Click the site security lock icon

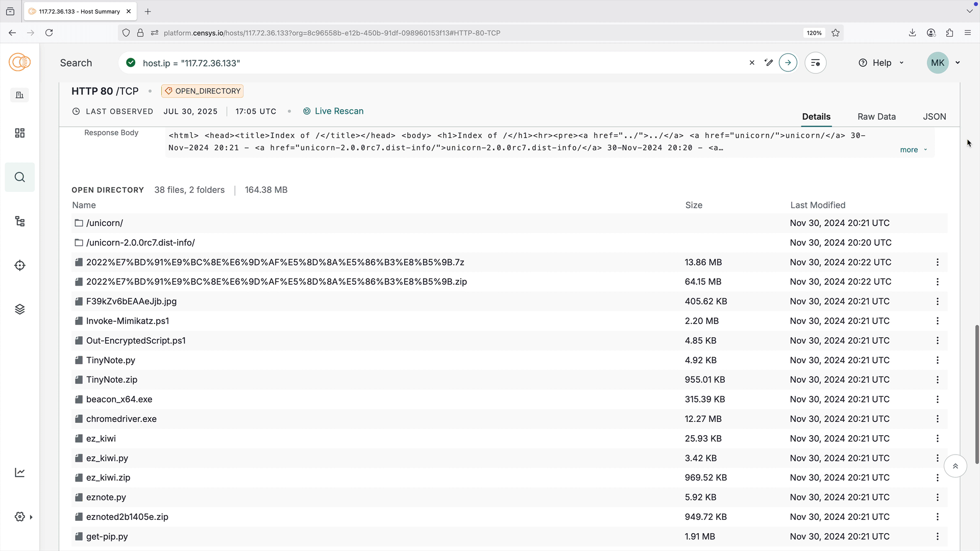tap(140, 33)
